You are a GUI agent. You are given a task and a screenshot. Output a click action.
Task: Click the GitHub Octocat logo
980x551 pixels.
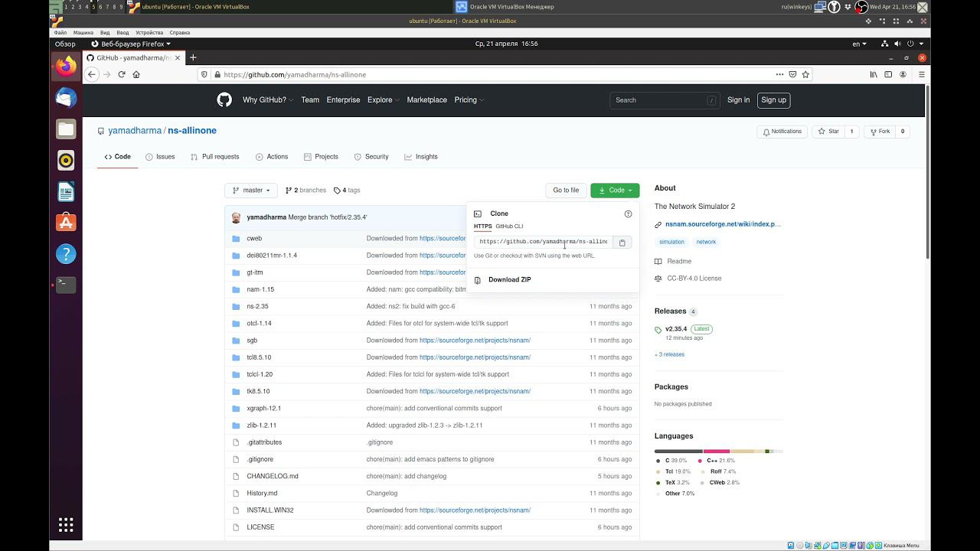(224, 99)
